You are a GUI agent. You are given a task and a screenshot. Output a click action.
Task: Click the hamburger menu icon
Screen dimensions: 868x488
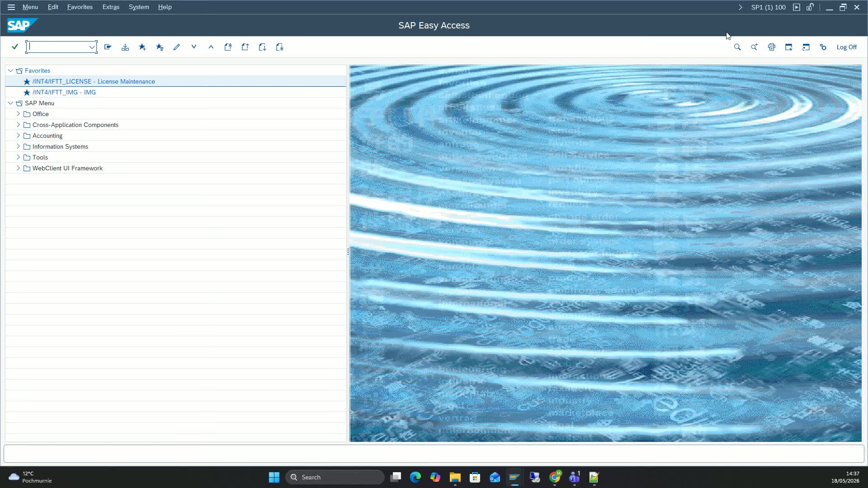click(11, 7)
